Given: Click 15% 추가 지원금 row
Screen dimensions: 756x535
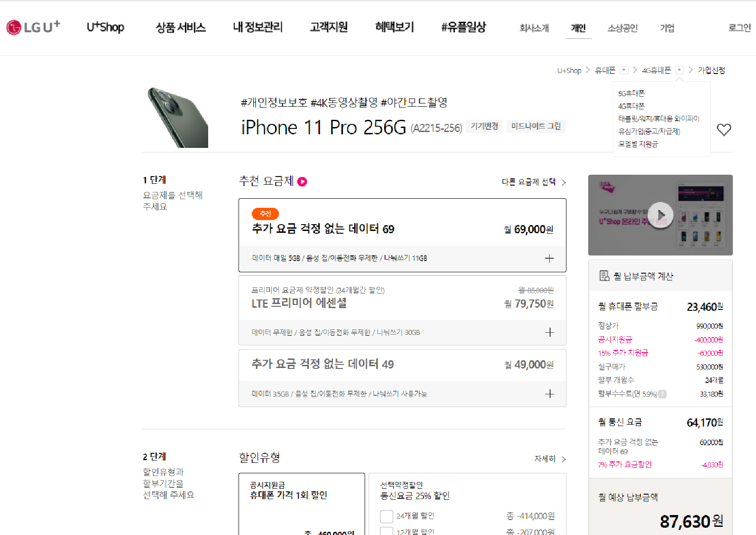Looking at the screenshot, I should (660, 353).
